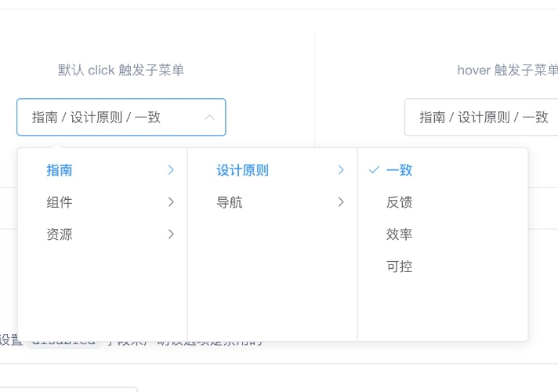Open the 导航 second-level option
The height and width of the screenshot is (392, 558).
point(230,202)
